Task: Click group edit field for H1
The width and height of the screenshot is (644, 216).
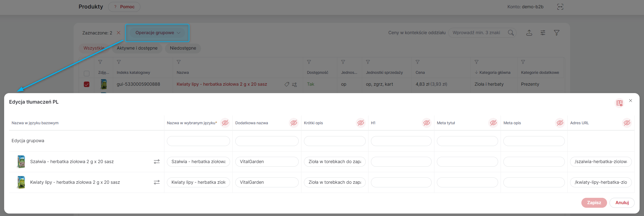Action: tap(401, 141)
